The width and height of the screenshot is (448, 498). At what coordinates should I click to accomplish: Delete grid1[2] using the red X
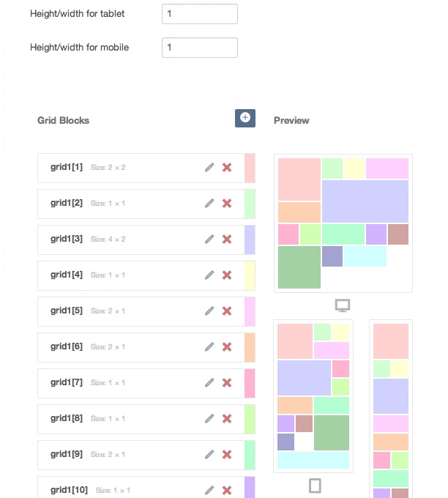tap(227, 204)
